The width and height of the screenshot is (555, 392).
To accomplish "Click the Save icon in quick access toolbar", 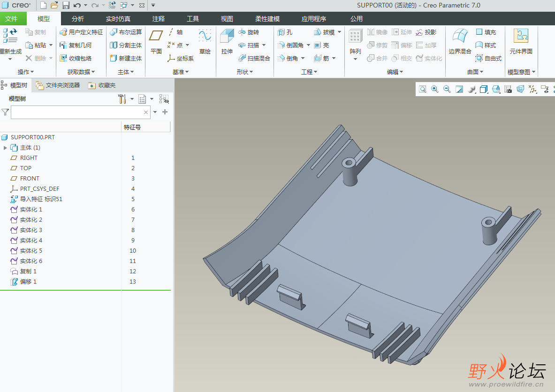I will click(x=66, y=5).
